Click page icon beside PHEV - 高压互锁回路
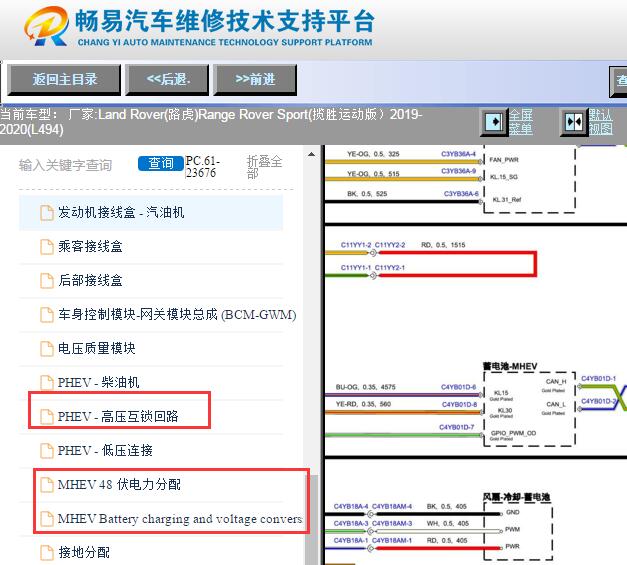This screenshot has height=565, width=627. 47,417
